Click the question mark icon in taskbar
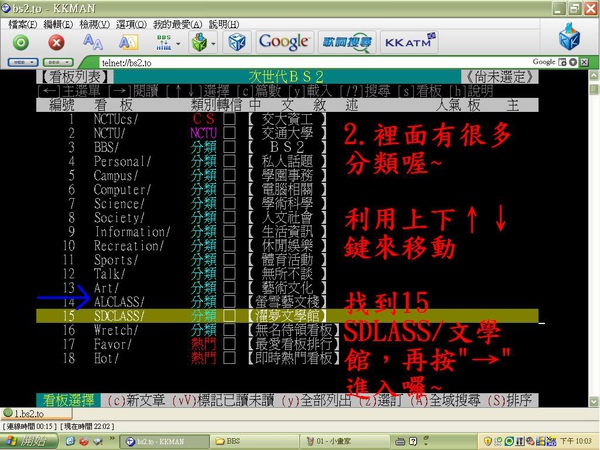The width and height of the screenshot is (600, 450). coord(413,441)
